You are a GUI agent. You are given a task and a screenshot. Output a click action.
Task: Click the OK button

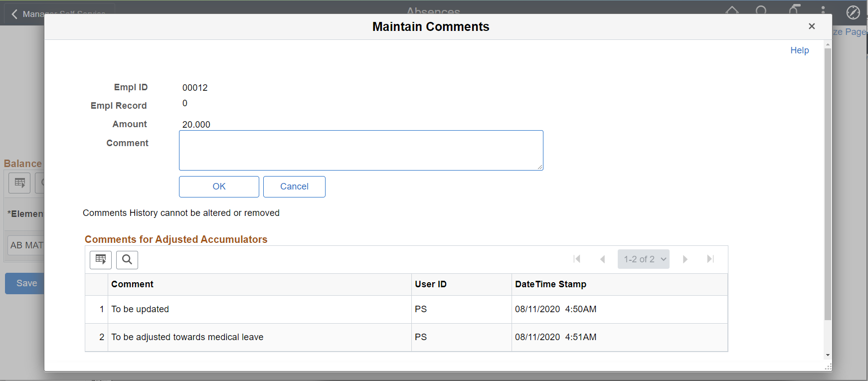click(x=219, y=187)
